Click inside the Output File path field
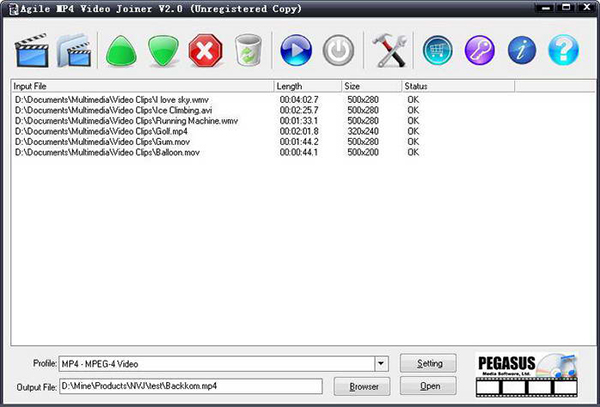Screen dimensions: 600x407 tap(190, 386)
